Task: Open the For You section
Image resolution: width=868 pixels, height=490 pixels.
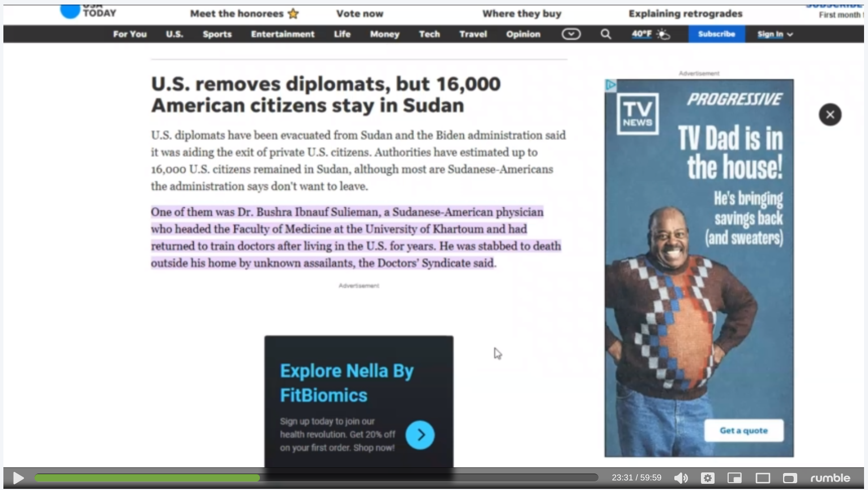Action: 130,34
